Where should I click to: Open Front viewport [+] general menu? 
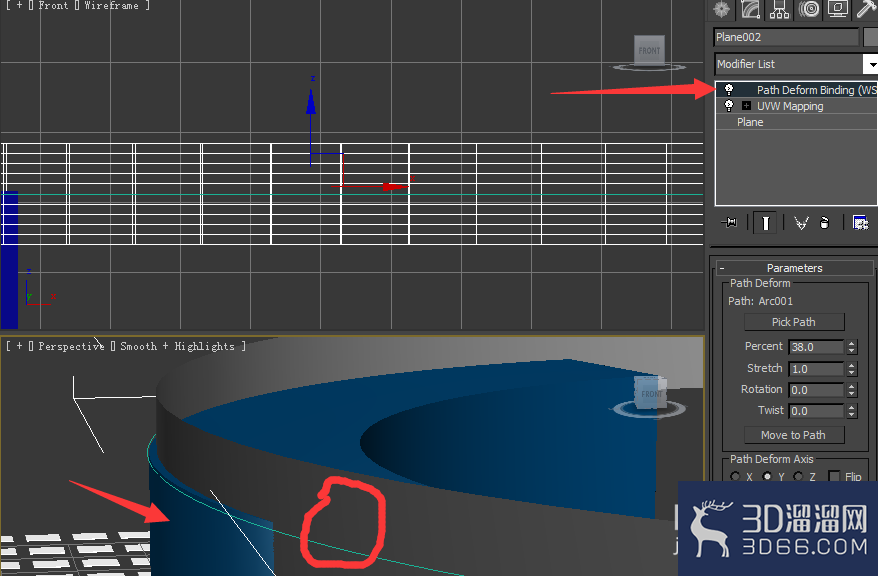pyautogui.click(x=20, y=5)
